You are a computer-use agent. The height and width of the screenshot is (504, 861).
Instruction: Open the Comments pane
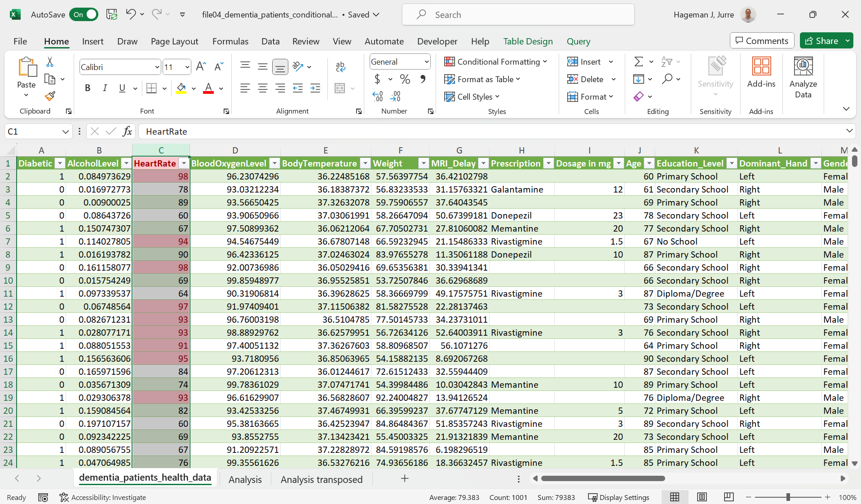(761, 40)
